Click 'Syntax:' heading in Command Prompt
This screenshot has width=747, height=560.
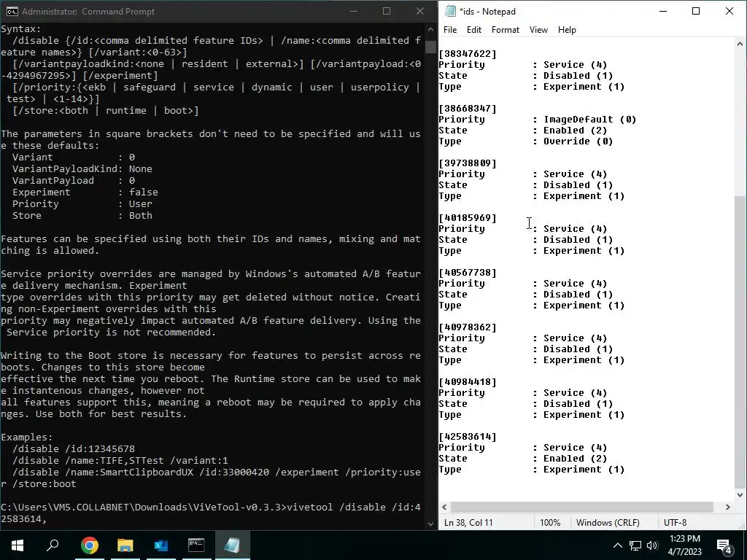pyautogui.click(x=21, y=29)
